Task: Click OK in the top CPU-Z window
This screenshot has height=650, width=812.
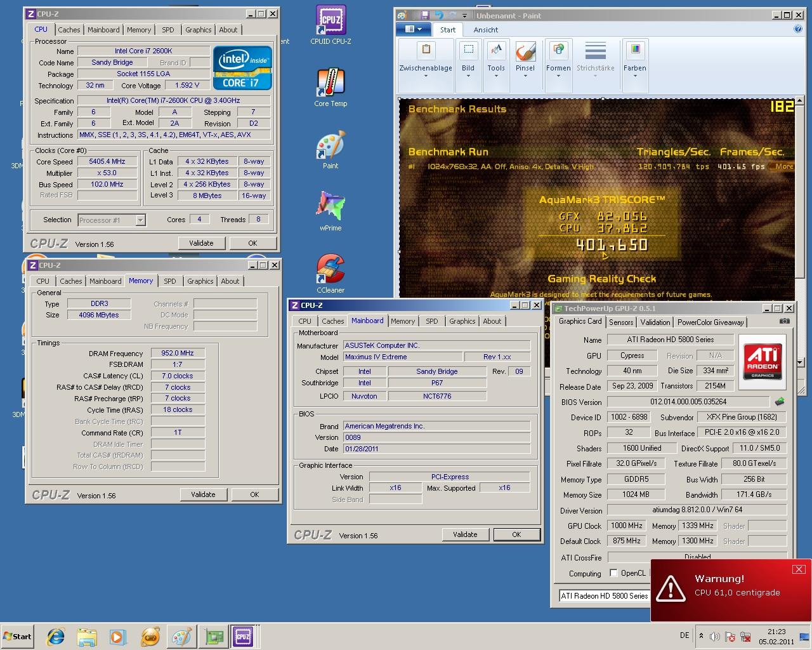Action: (252, 243)
